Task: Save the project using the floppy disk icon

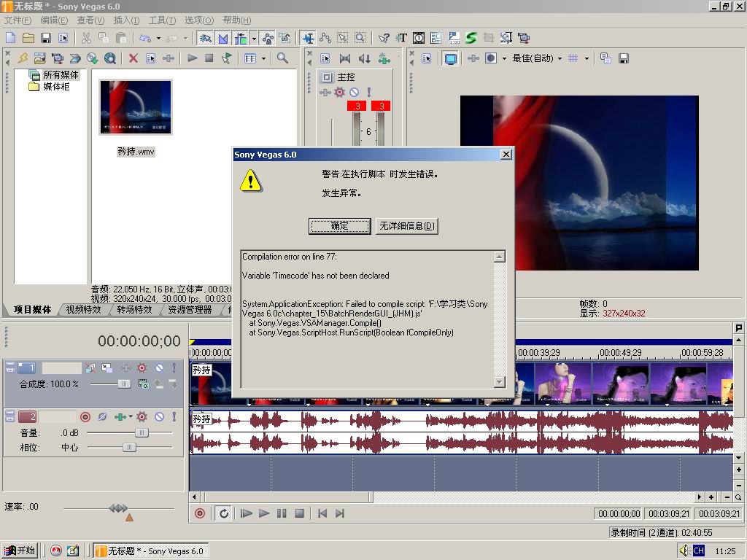Action: pyautogui.click(x=46, y=38)
